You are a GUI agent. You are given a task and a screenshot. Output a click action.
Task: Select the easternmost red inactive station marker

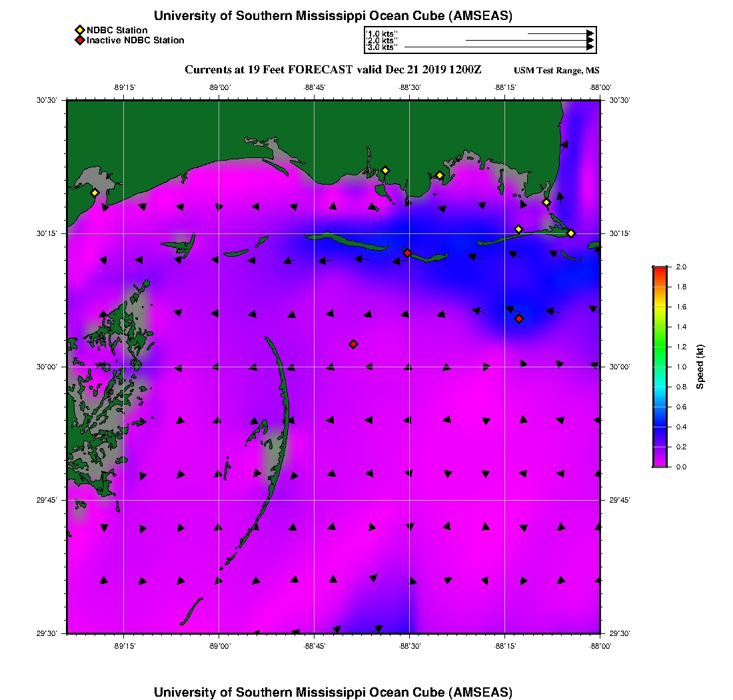tap(519, 319)
